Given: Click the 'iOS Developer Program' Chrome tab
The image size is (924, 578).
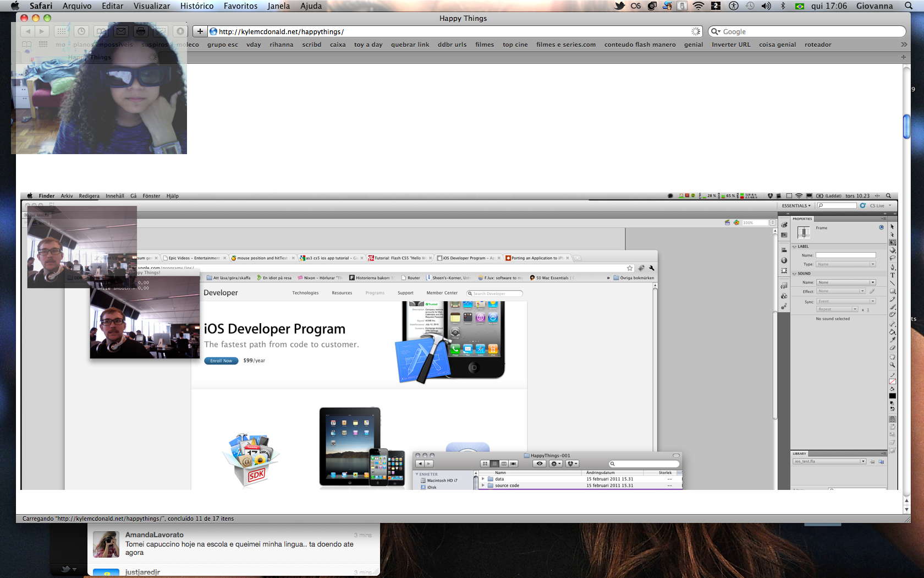Looking at the screenshot, I should pos(469,258).
